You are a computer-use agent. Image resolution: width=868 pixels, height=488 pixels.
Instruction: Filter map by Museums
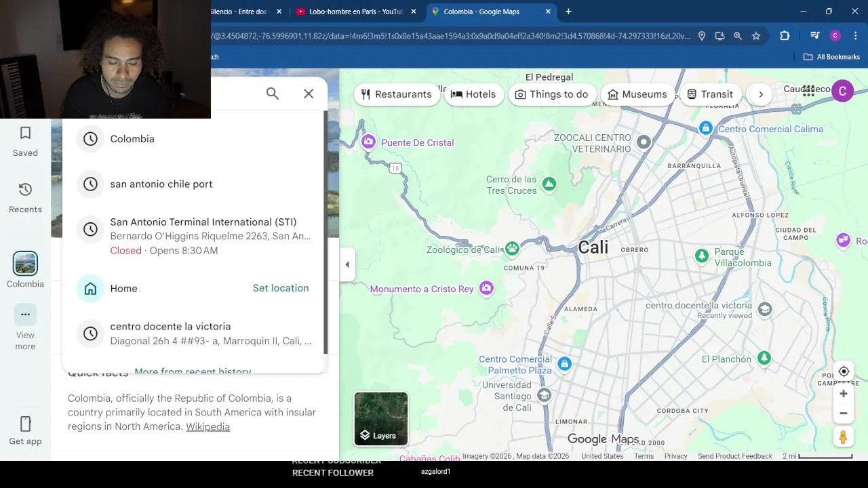pos(637,94)
